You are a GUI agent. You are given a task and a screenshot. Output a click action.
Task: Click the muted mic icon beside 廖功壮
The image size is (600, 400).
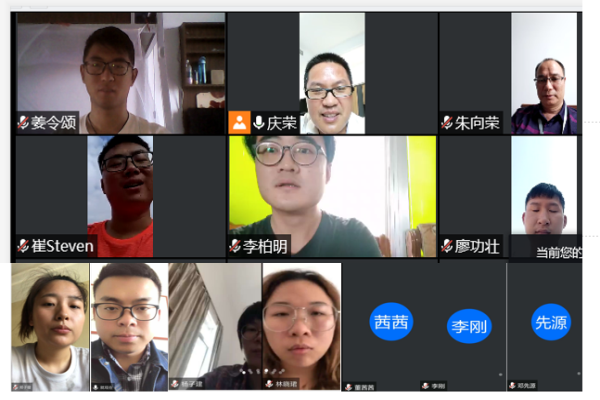447,246
